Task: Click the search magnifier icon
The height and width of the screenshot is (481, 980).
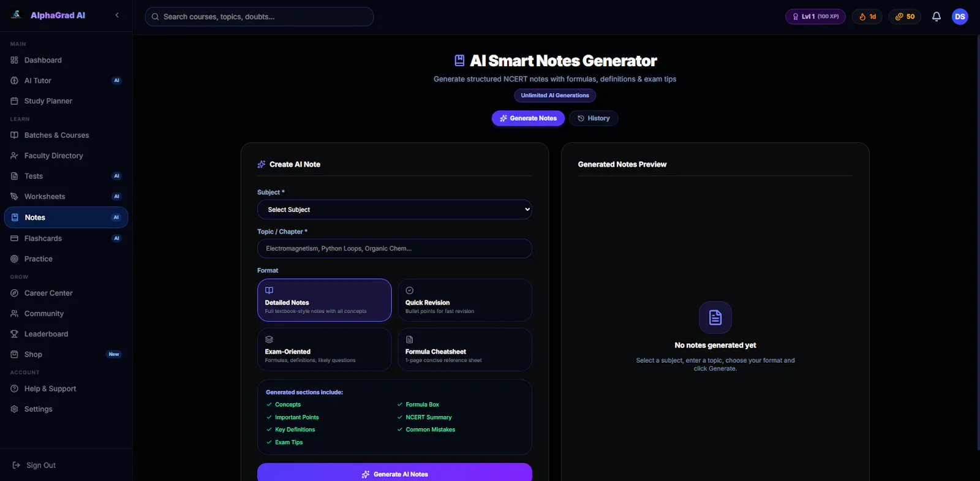Action: pyautogui.click(x=156, y=17)
